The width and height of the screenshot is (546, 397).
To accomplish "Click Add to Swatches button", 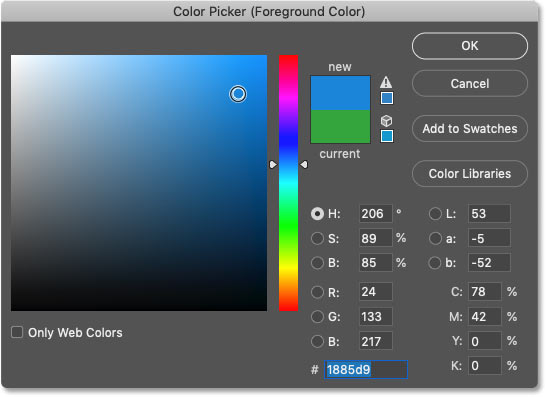I will [x=470, y=129].
